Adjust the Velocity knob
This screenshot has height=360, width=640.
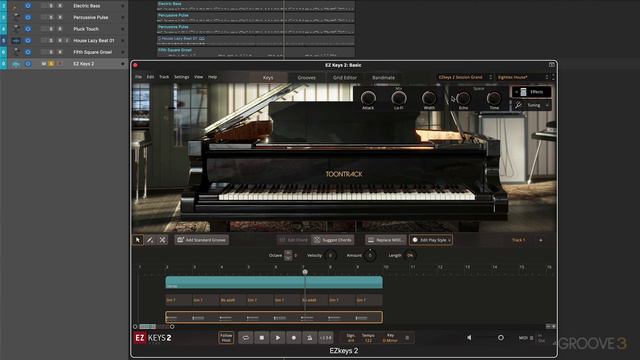pos(330,256)
